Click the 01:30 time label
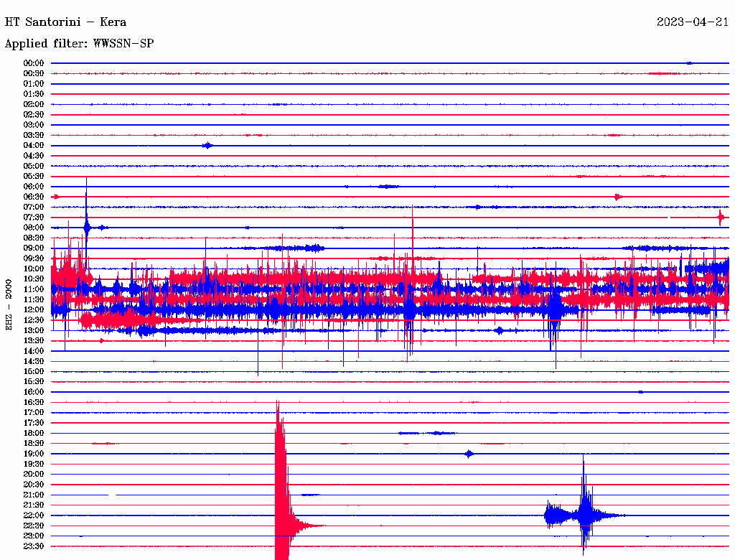Image resolution: width=735 pixels, height=560 pixels. point(34,94)
